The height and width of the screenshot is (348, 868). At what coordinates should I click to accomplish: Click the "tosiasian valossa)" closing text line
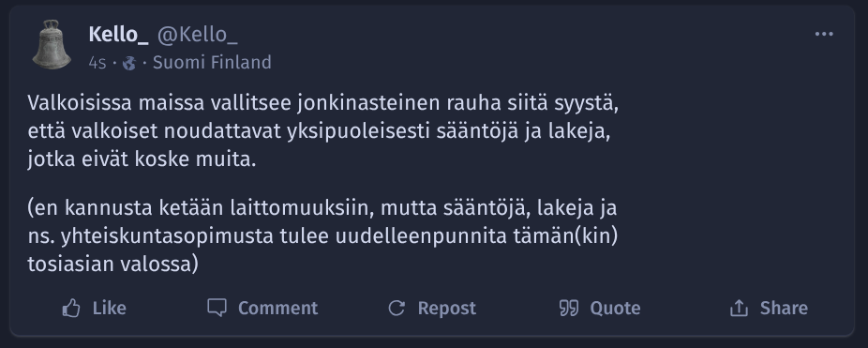point(112,265)
